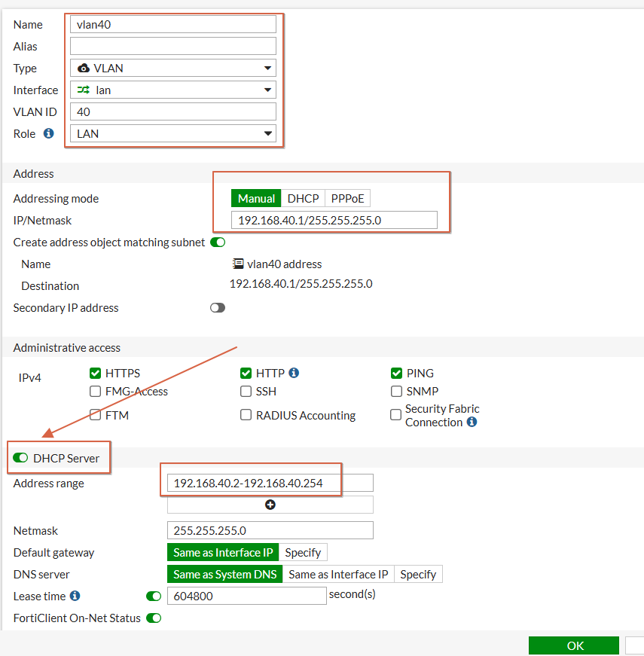
Task: Open the Type dropdown showing VLAN
Action: pyautogui.click(x=172, y=68)
